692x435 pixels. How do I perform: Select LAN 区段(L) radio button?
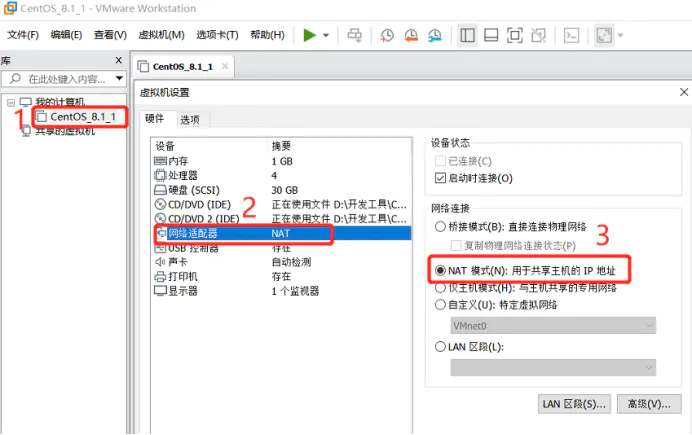pos(440,347)
